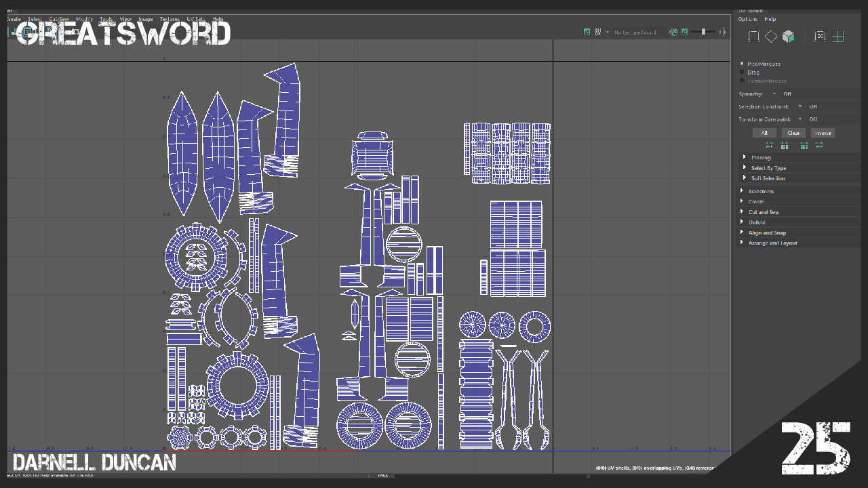
Task: Click the green cube 3D selection icon
Action: [x=789, y=36]
